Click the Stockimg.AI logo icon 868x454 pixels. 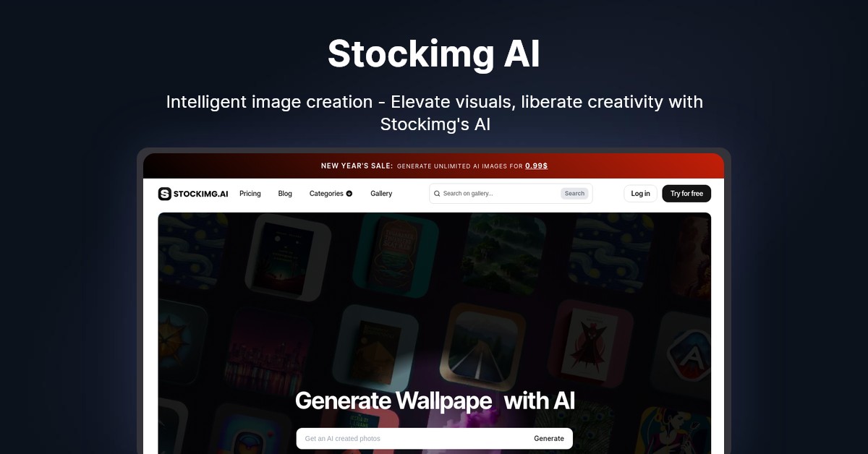click(164, 194)
